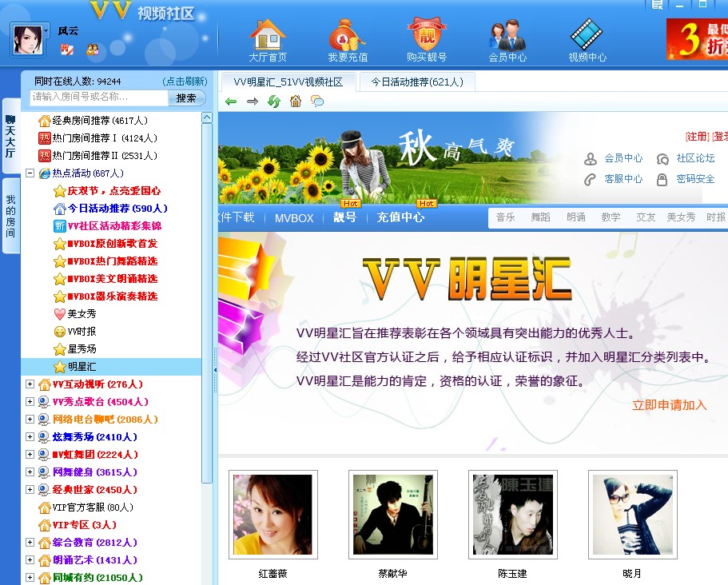Click 立即申请加入 link
Image resolution: width=728 pixels, height=585 pixels.
[x=669, y=405]
